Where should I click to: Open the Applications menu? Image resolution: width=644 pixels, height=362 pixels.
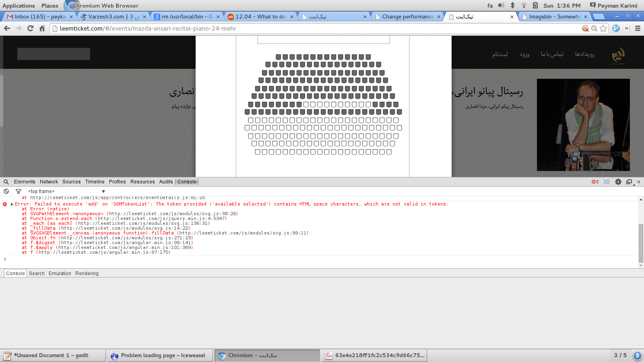[19, 6]
